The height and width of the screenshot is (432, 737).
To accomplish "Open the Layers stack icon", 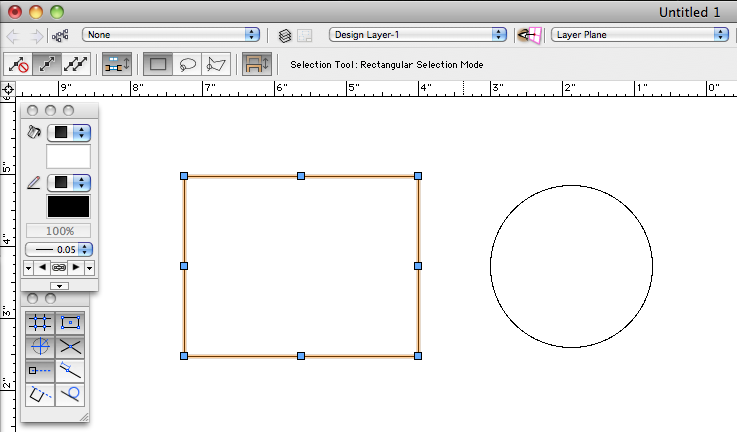I will coord(285,35).
